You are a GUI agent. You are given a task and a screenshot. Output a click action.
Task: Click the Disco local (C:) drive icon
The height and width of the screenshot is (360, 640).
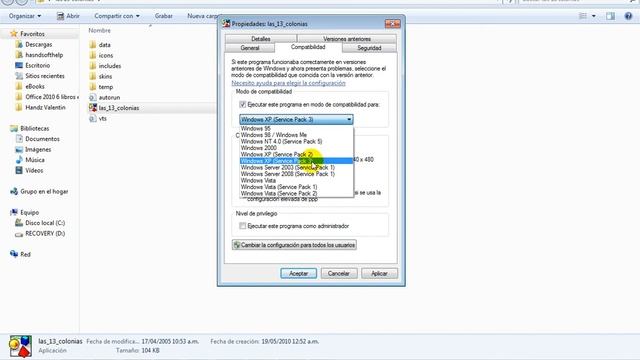point(19,223)
